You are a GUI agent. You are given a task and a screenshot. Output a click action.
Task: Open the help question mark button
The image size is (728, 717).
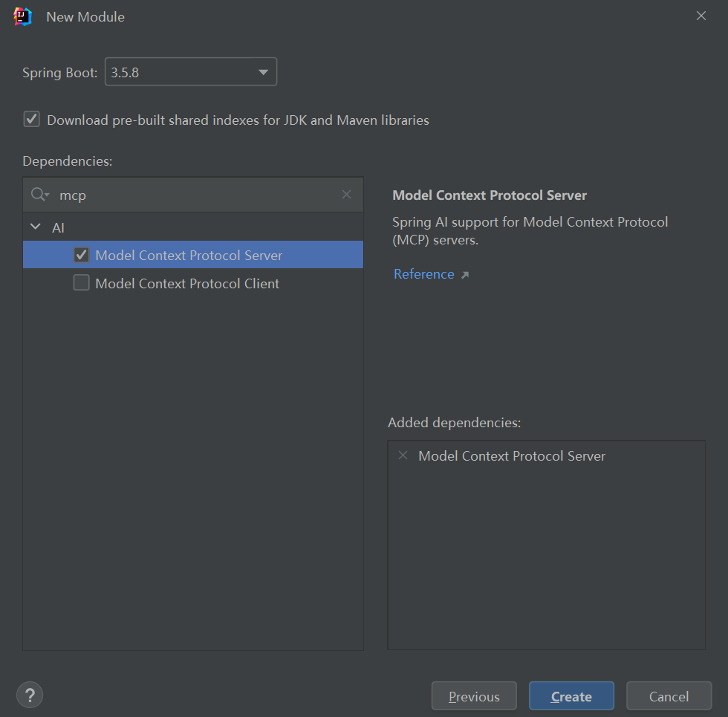pos(30,695)
